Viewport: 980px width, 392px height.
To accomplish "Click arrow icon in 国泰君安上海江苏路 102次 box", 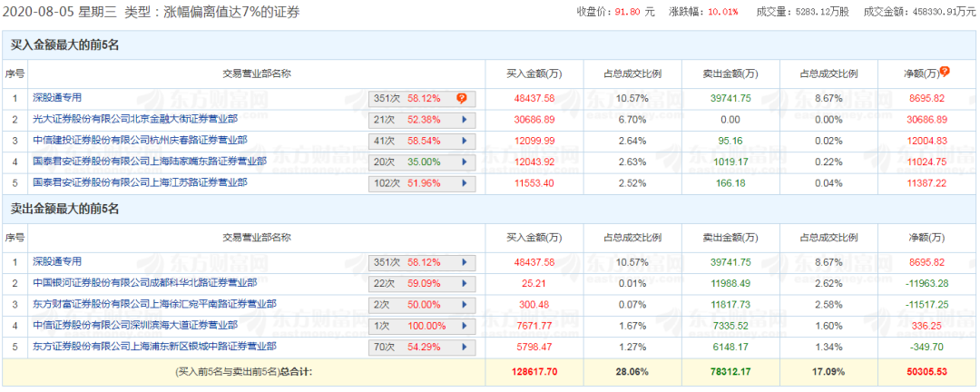I will point(464,182).
